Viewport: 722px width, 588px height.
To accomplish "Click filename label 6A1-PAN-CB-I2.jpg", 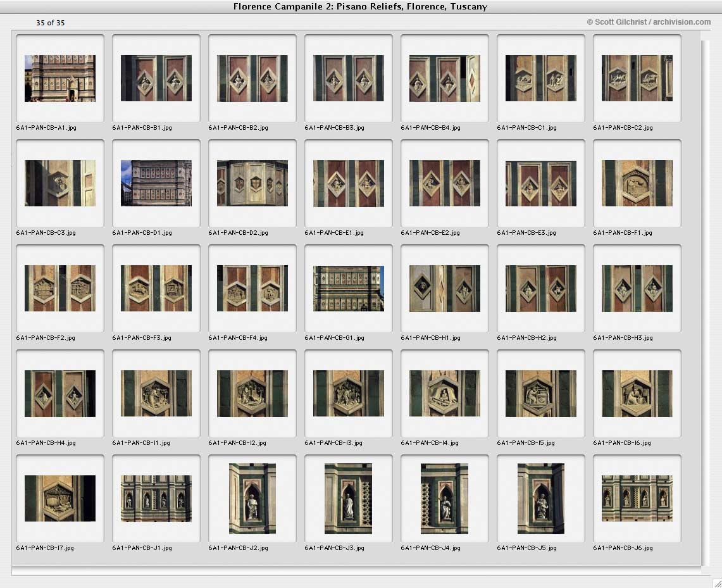I will [237, 442].
